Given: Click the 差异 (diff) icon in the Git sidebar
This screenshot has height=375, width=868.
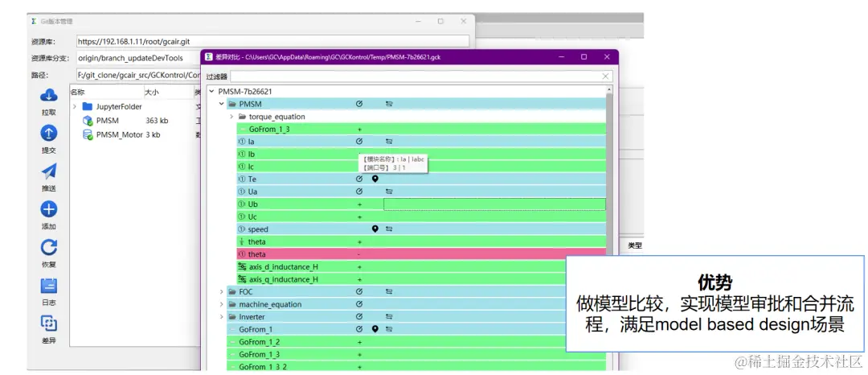Looking at the screenshot, I should pyautogui.click(x=49, y=323).
